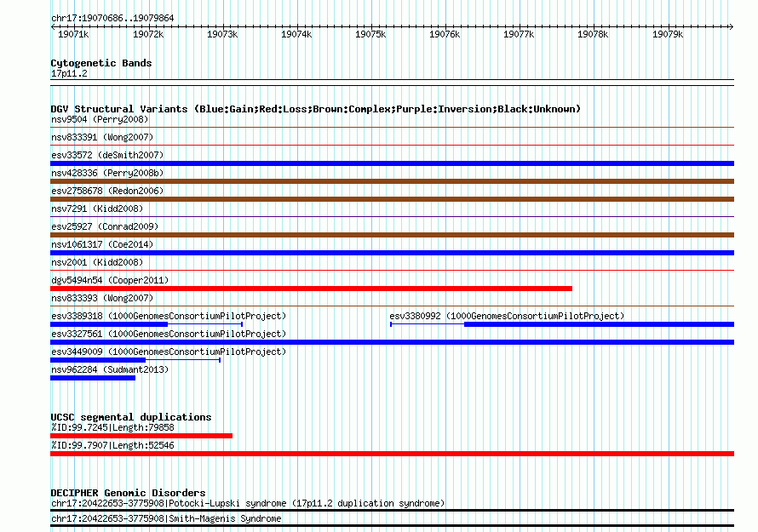The width and height of the screenshot is (758, 532).
Task: Click blue gain bar under esv33572
Action: coord(392,163)
